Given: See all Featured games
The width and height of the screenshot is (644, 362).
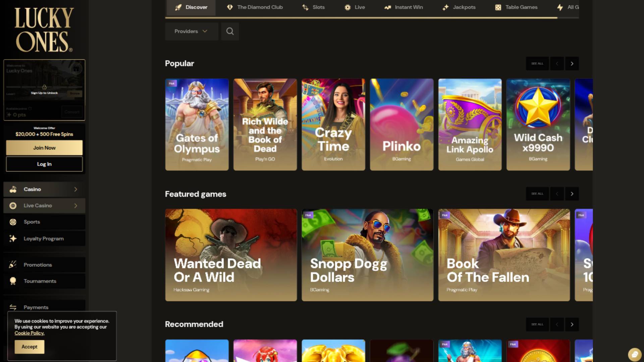Looking at the screenshot, I should pyautogui.click(x=537, y=194).
